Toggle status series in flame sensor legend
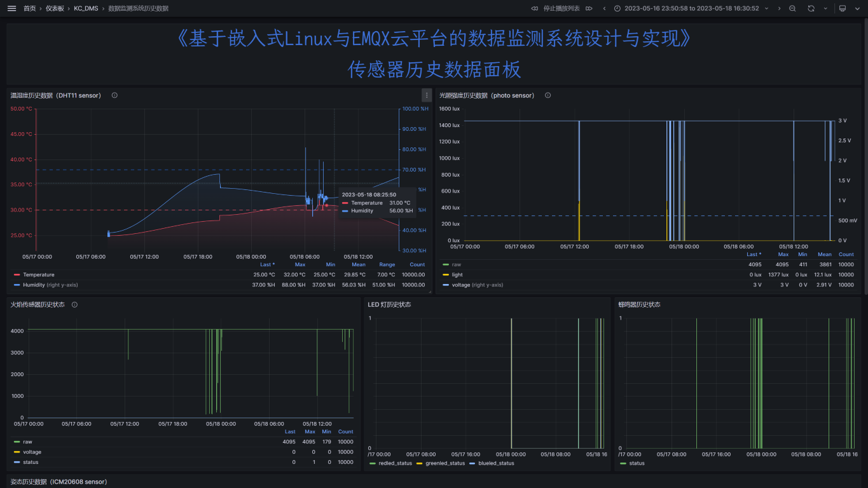Image resolution: width=868 pixels, height=488 pixels. (x=31, y=462)
